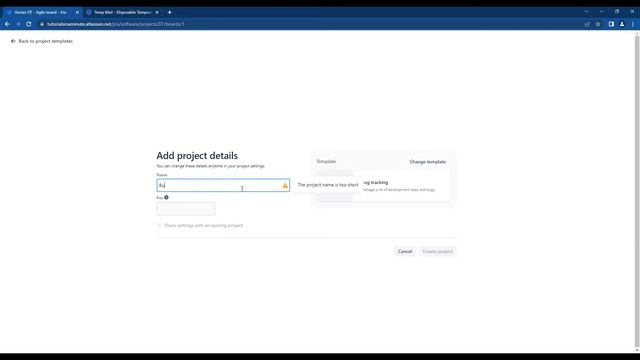Cancel the project creation

tap(405, 251)
